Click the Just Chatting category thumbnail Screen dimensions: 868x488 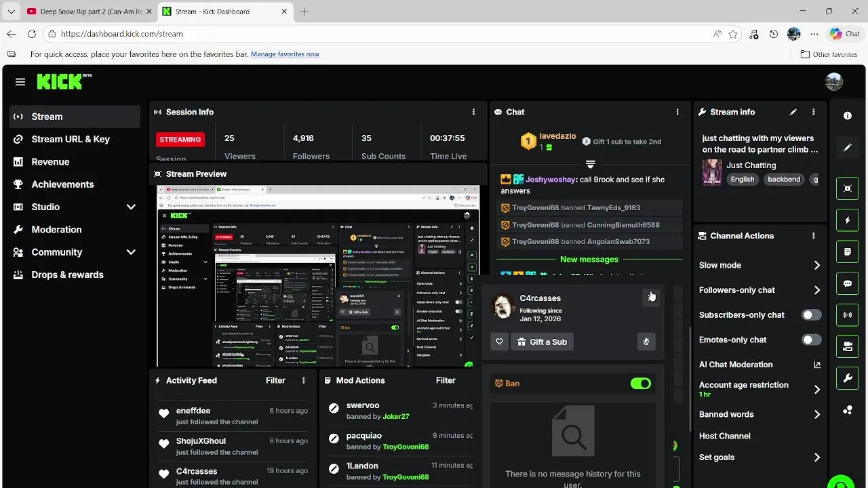tap(712, 172)
